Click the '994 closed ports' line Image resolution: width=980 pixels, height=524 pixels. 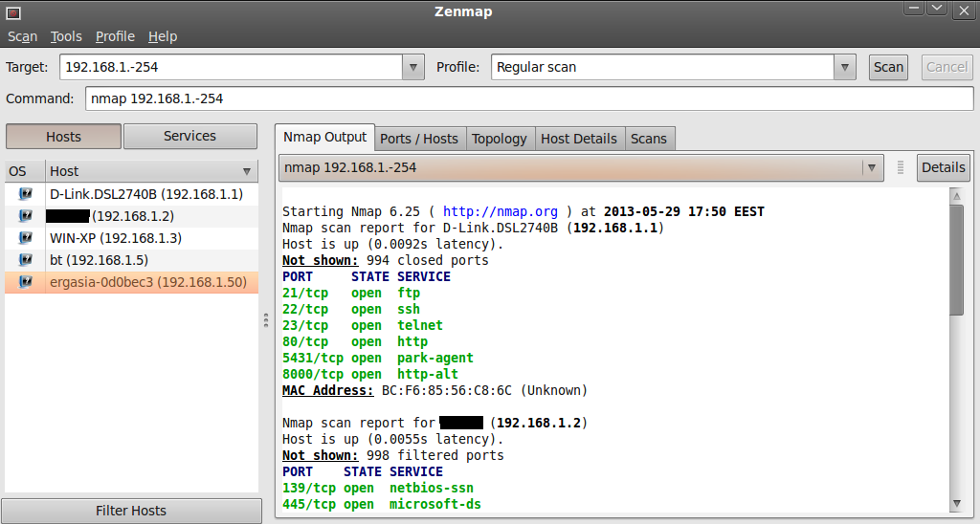click(386, 260)
